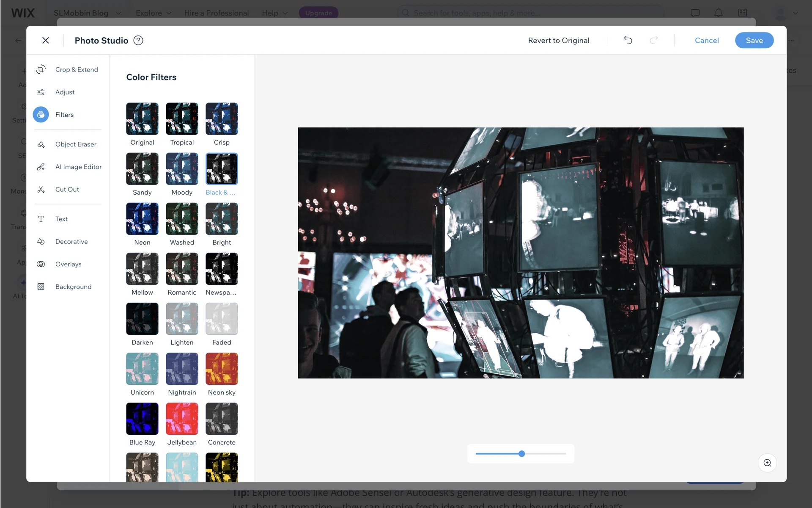Open the Crop & Extend tool
Viewport: 812px width, 508px height.
point(76,69)
